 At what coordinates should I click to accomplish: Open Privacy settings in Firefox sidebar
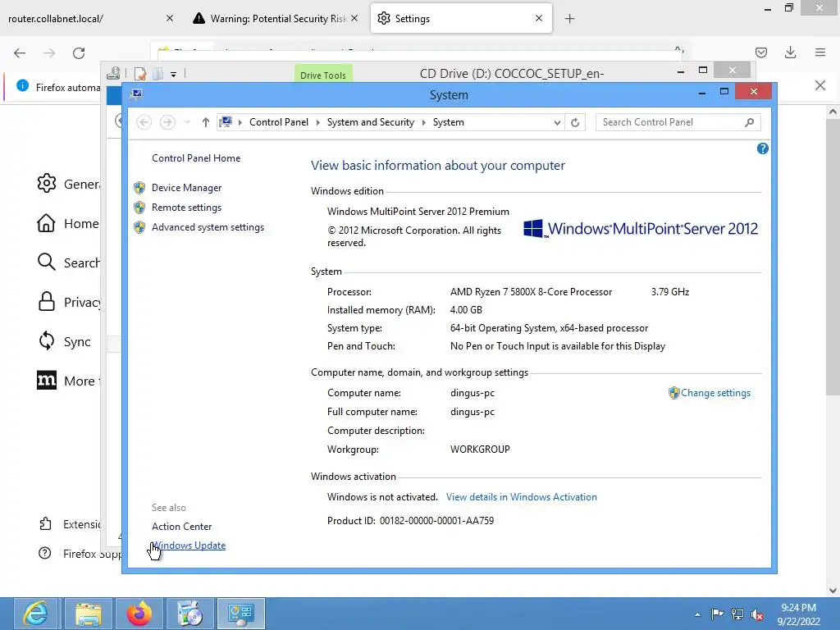(68, 302)
